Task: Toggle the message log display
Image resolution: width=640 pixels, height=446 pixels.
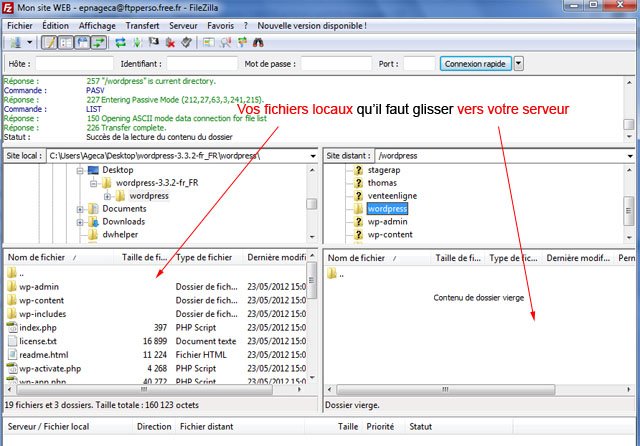Action: [49, 42]
